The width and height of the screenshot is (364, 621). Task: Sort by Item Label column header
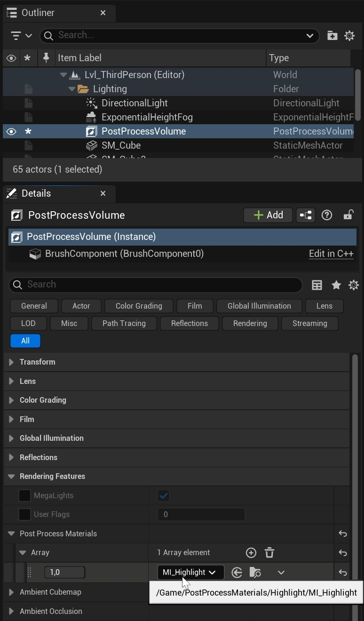[160, 58]
